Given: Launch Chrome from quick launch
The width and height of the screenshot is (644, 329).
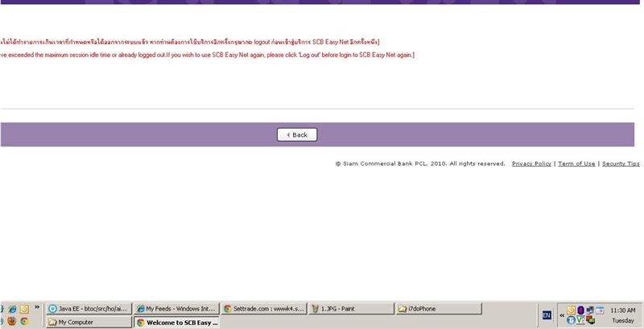Looking at the screenshot, I should coord(24,321).
